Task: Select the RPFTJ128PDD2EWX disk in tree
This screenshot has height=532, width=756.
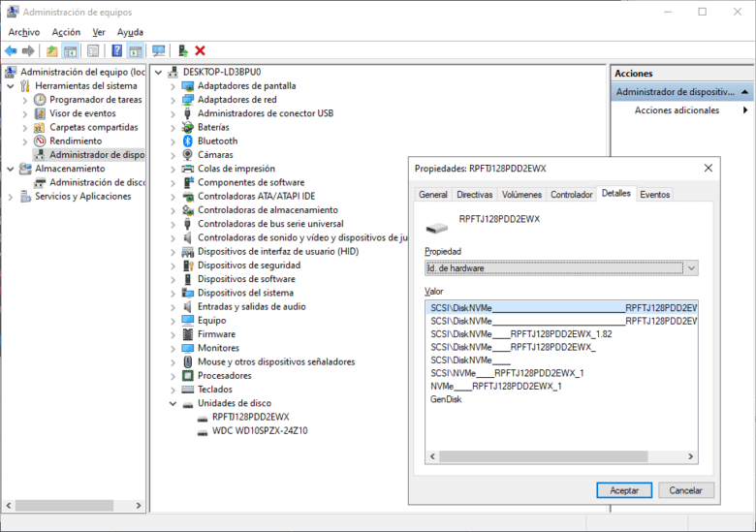Action: 250,417
